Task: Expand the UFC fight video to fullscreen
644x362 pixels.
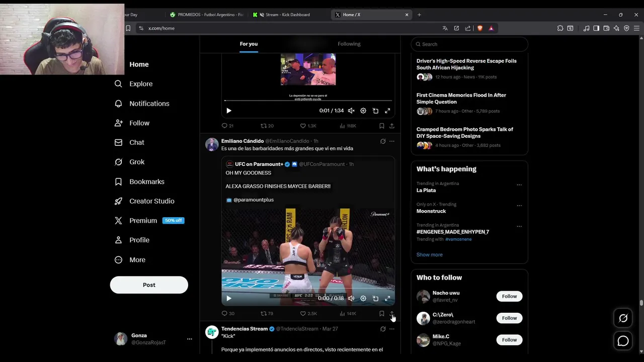Action: pyautogui.click(x=387, y=299)
